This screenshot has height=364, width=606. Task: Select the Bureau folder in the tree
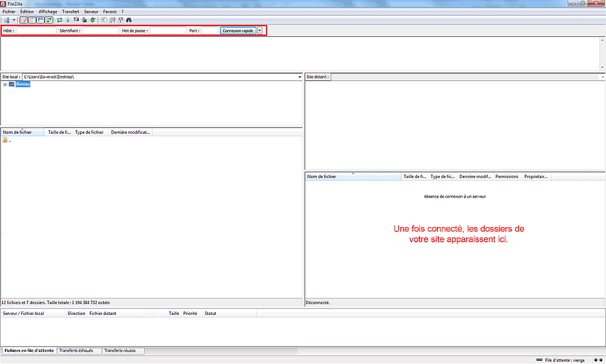click(x=23, y=84)
